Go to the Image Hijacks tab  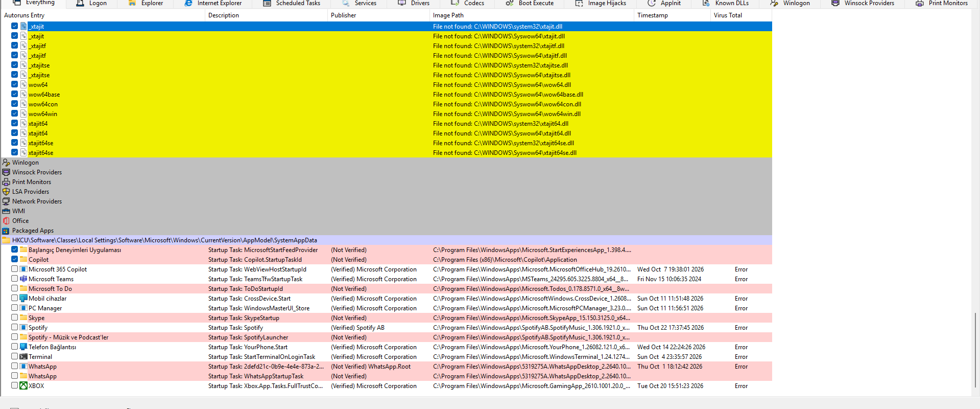[601, 3]
